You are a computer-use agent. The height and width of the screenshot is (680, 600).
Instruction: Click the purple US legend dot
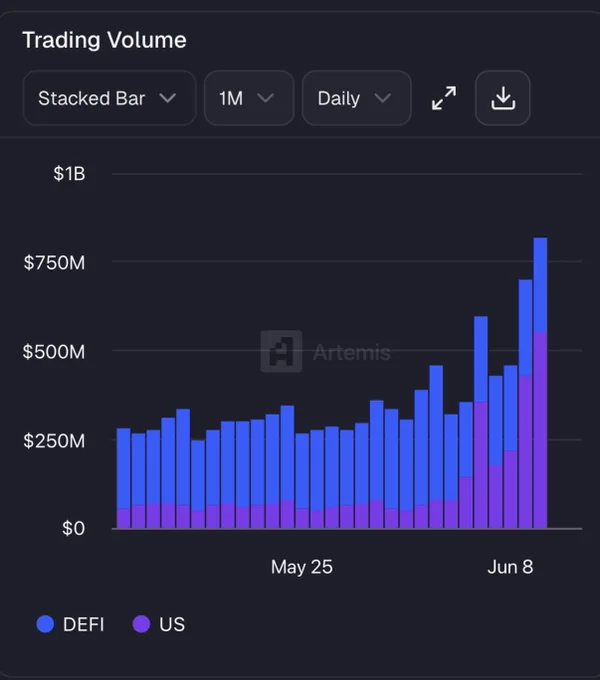pyautogui.click(x=141, y=624)
